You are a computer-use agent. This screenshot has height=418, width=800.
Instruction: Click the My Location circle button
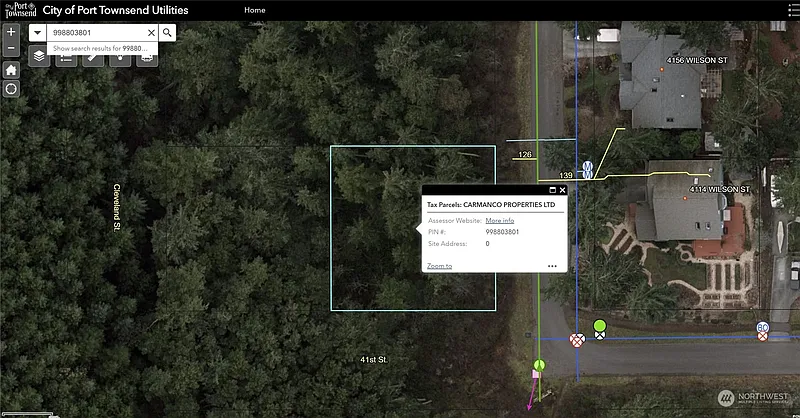click(11, 89)
